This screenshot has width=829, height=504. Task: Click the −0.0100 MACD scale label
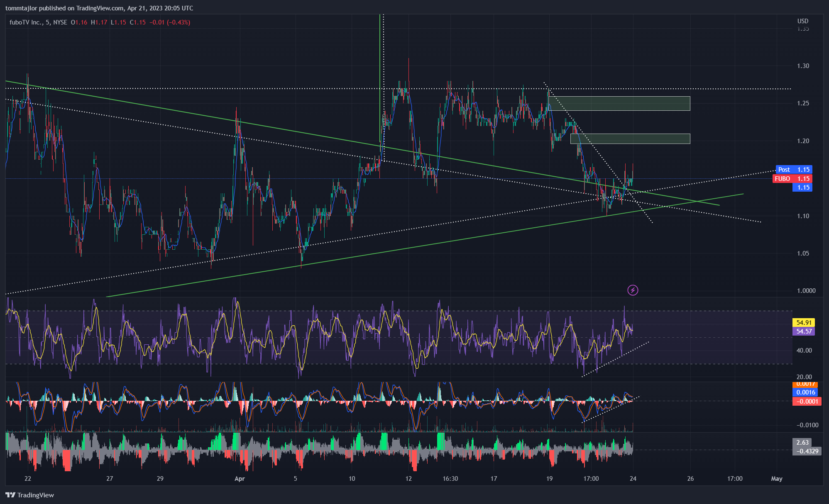pos(807,425)
